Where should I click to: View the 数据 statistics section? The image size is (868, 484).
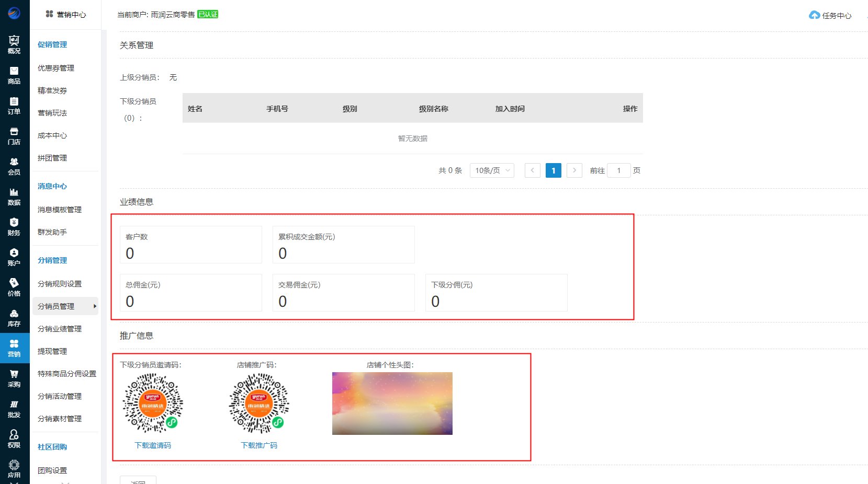click(x=14, y=196)
